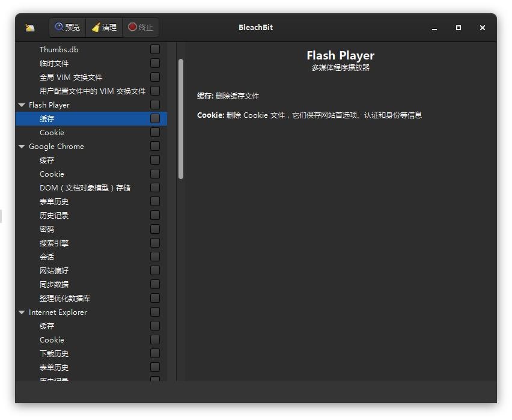Image resolution: width=512 pixels, height=420 pixels.
Task: Click the Flash Player heading in details
Action: [x=340, y=55]
